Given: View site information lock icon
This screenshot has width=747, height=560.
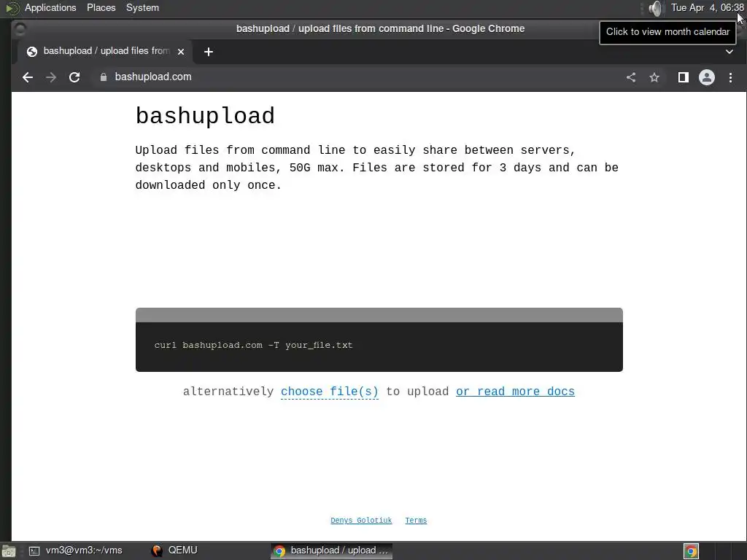Looking at the screenshot, I should click(104, 77).
